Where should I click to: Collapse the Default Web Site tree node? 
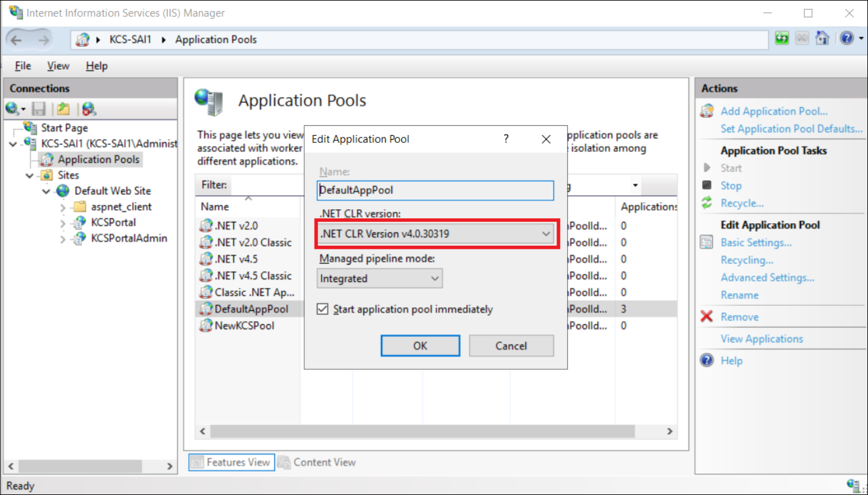tap(46, 191)
